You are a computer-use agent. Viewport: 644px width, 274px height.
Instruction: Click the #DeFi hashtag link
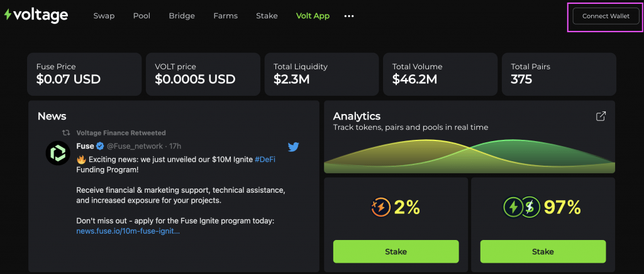[265, 159]
